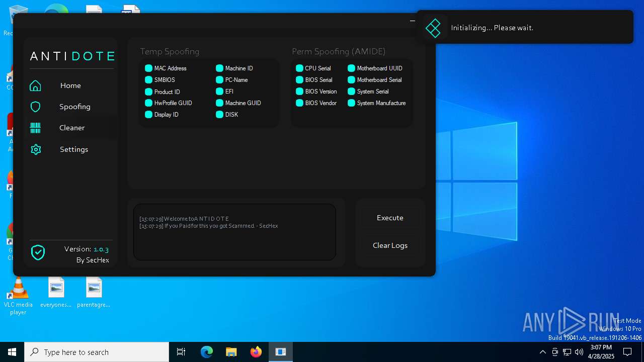Toggle BIOS Version perm spoofing
This screenshot has height=362, width=644.
tap(299, 91)
